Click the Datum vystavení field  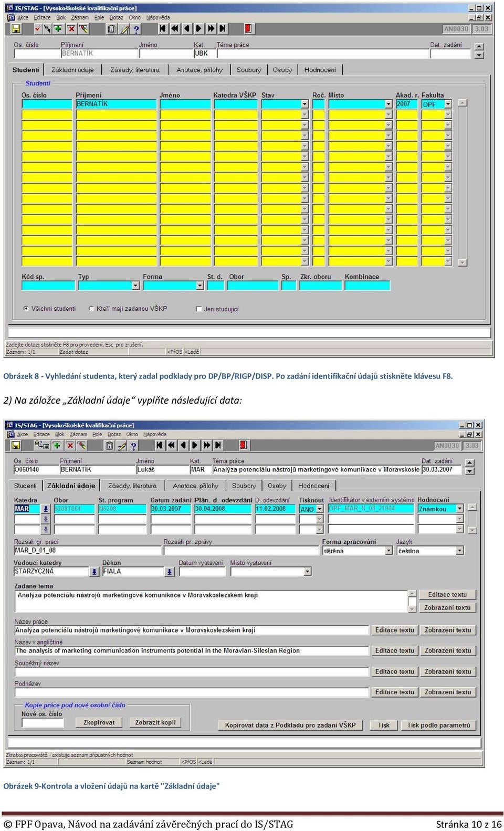202,571
